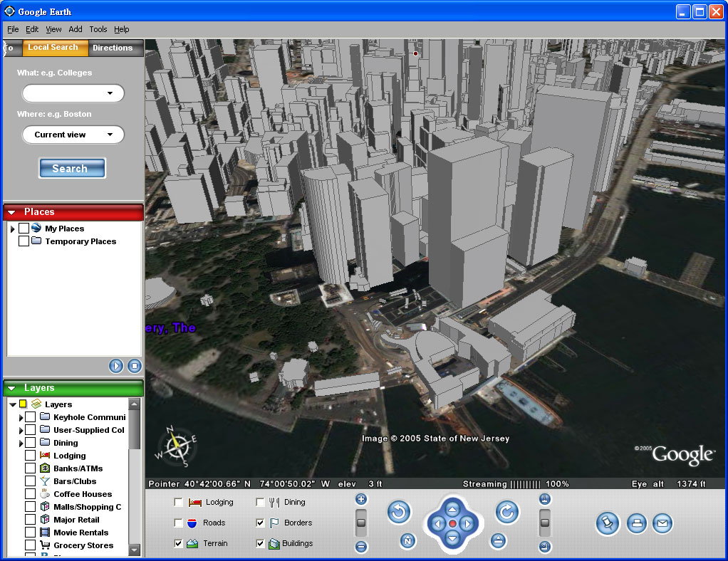Open the Add menu
The width and height of the screenshot is (728, 561).
76,29
